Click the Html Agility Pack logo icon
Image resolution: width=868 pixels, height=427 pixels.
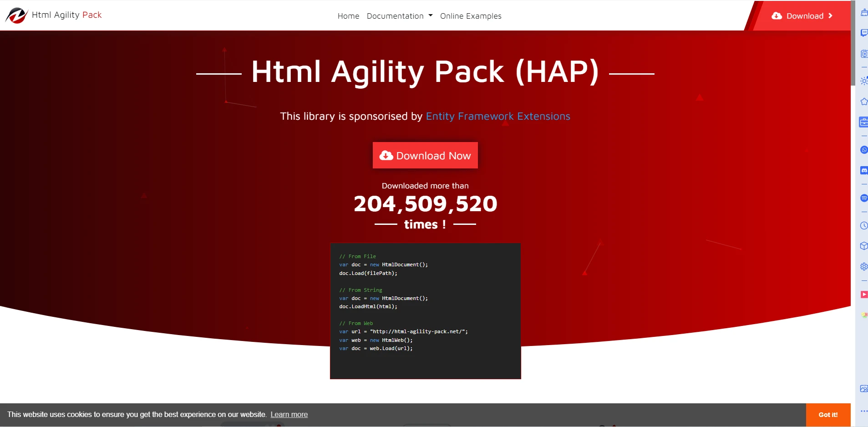[x=17, y=15]
